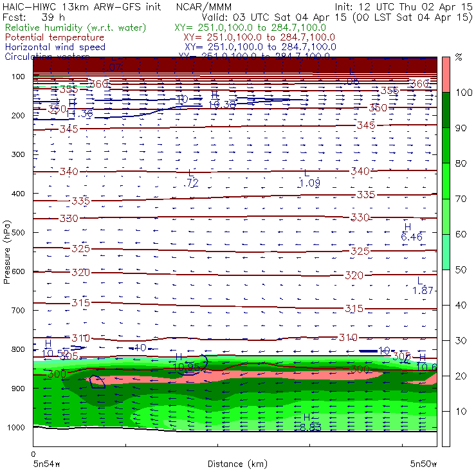Click the right-side '300' contour label
Image resolution: width=476 pixels, height=476 pixels.
(360, 369)
